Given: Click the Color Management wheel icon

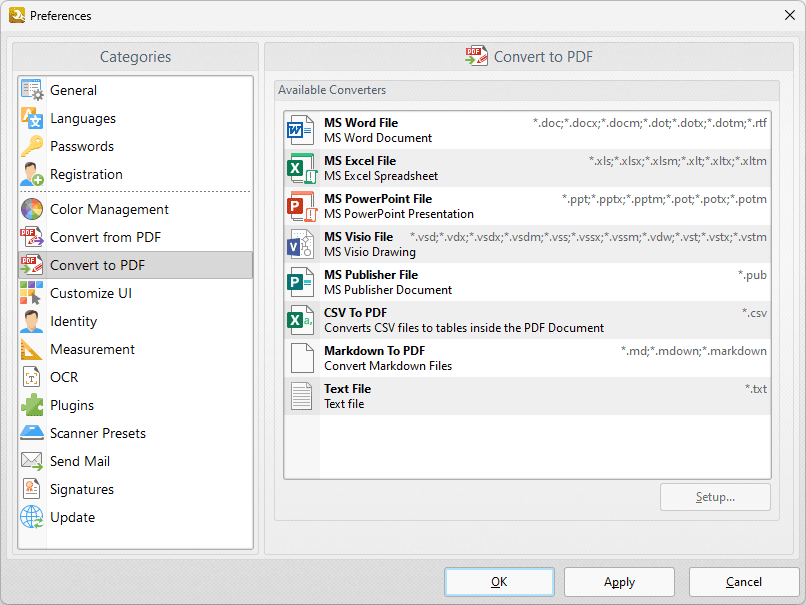Looking at the screenshot, I should (x=32, y=209).
